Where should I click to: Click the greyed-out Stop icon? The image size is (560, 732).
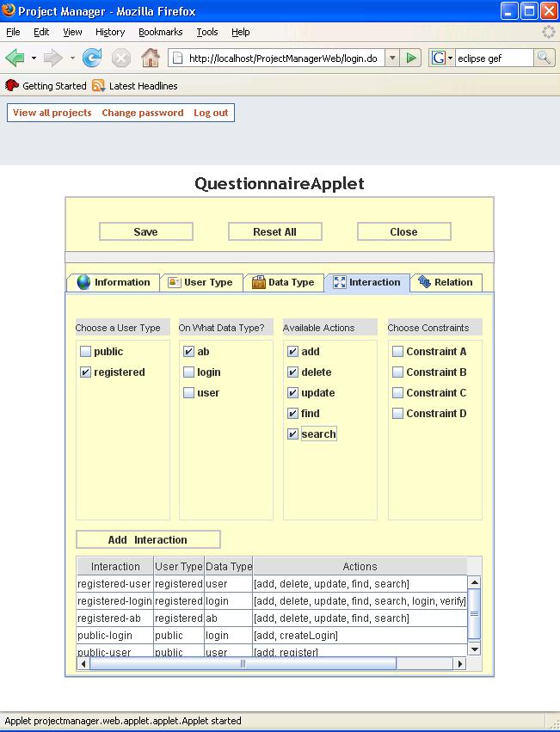(121, 58)
